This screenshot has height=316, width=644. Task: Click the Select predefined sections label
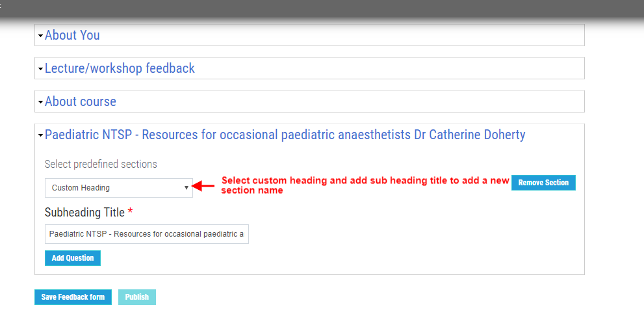pos(101,164)
